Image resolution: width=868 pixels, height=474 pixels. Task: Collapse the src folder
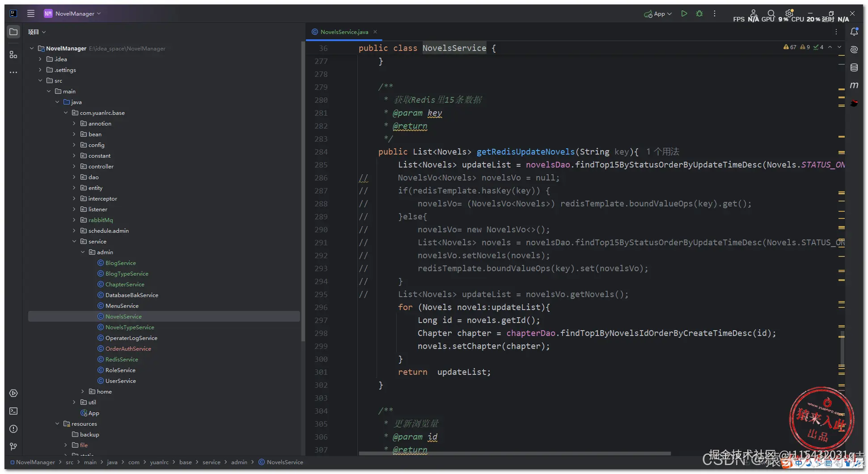tap(40, 80)
